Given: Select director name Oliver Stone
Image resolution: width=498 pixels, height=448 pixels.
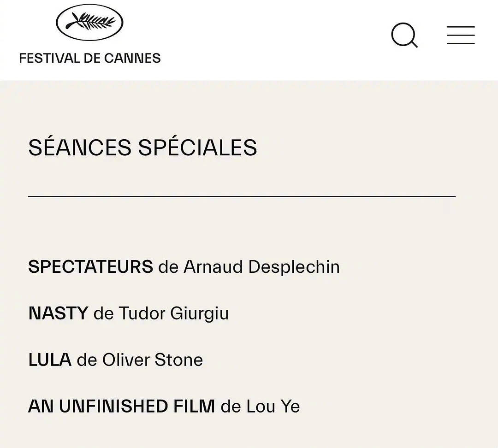Looking at the screenshot, I should (152, 360).
